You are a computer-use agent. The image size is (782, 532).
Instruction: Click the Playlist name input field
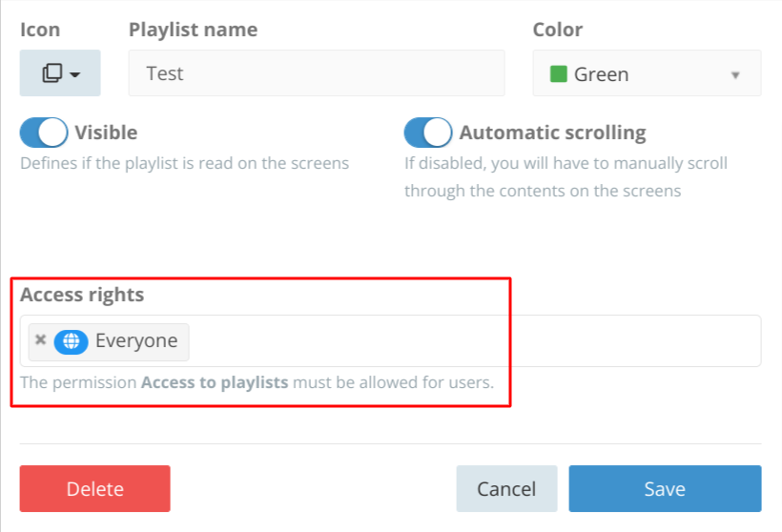click(317, 72)
